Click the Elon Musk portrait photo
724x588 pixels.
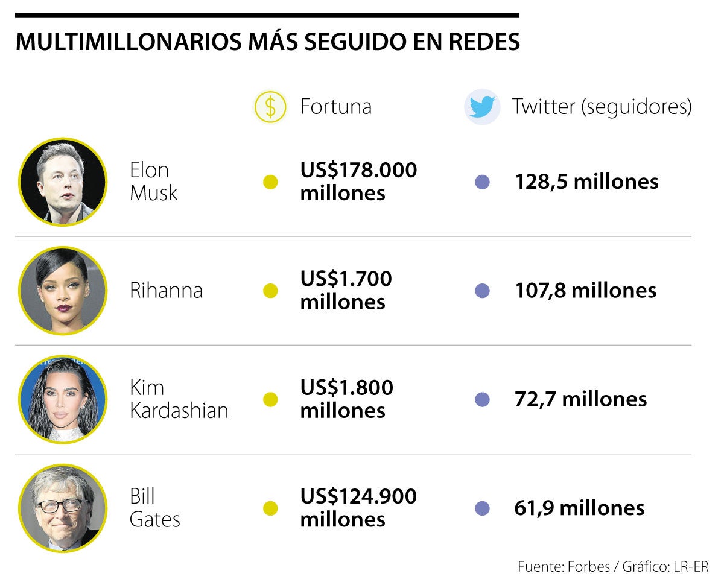(x=63, y=182)
